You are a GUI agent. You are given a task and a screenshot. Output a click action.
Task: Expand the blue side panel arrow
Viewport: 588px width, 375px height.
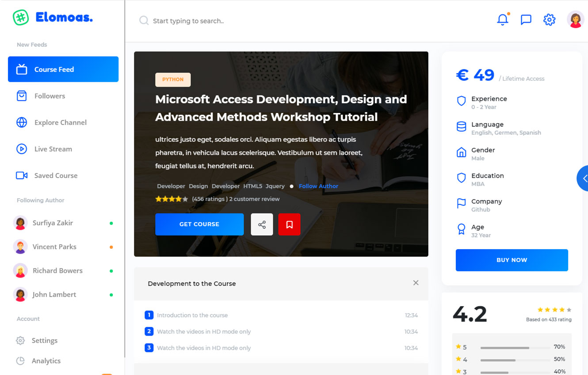(x=583, y=178)
